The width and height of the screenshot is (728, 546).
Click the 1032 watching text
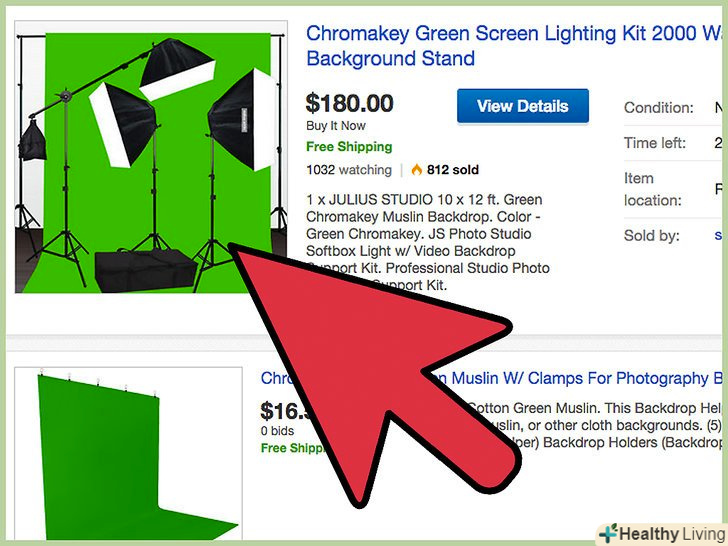349,170
